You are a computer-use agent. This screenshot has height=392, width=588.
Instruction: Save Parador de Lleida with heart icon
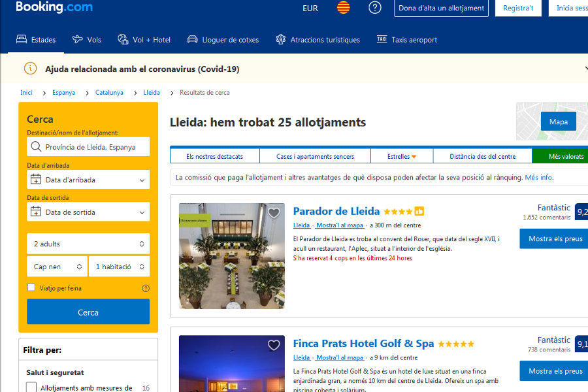tap(274, 213)
